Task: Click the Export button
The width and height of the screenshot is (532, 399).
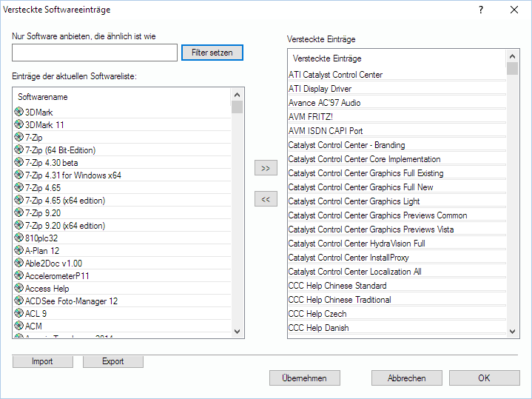Action: [113, 361]
